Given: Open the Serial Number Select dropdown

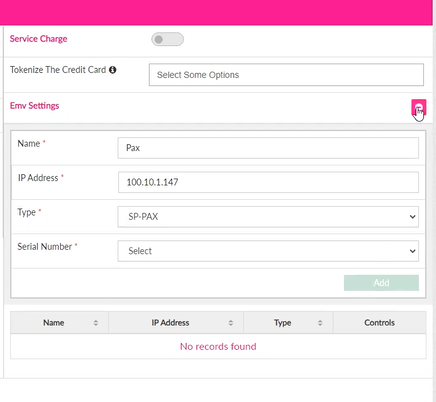Looking at the screenshot, I should tap(268, 251).
